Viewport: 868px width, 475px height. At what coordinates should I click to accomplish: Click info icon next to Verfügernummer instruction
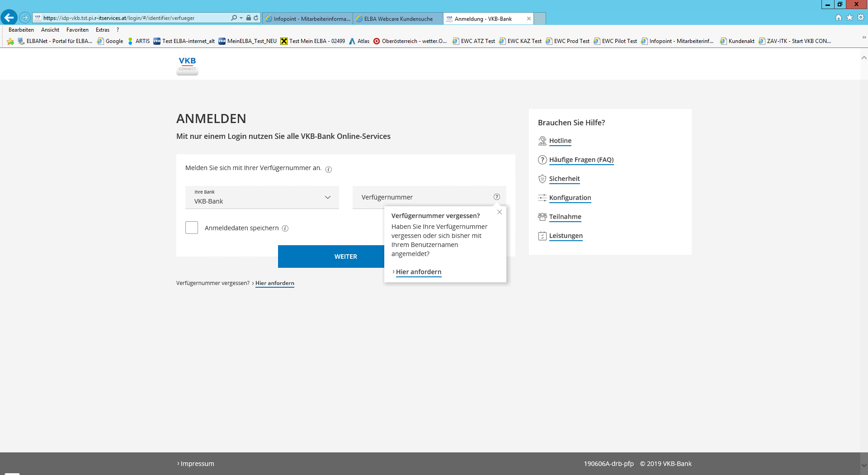(329, 170)
